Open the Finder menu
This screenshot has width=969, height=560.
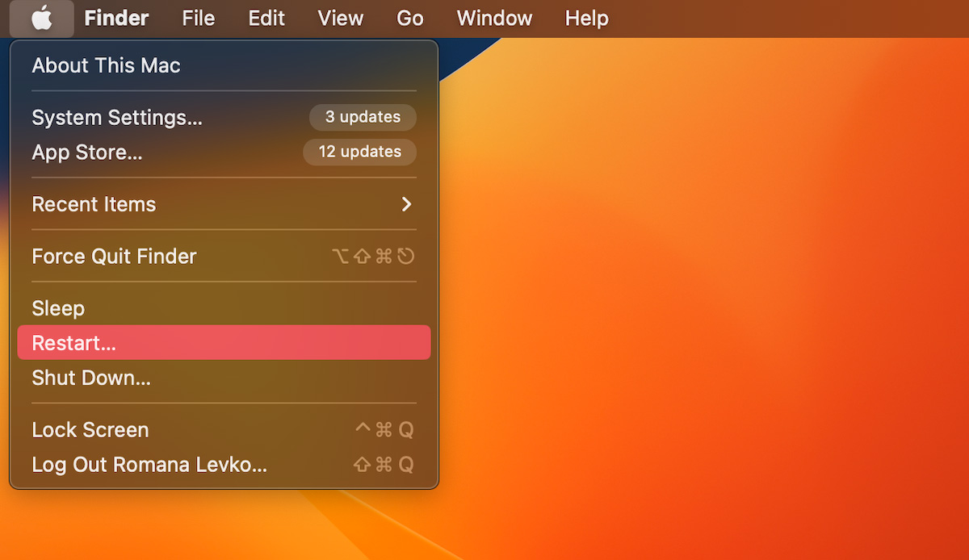[x=116, y=19]
